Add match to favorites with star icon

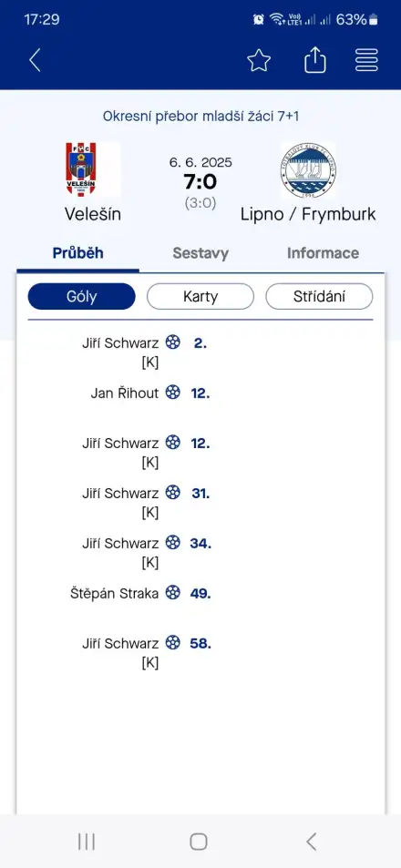[x=259, y=60]
